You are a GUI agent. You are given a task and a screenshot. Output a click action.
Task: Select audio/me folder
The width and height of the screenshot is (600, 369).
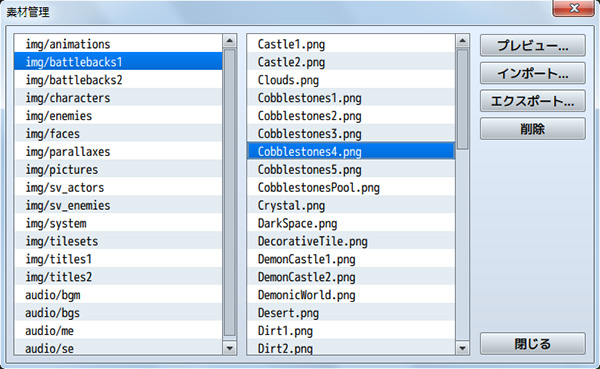click(x=118, y=331)
